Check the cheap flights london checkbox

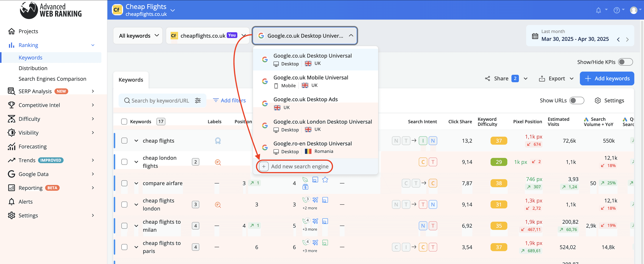pyautogui.click(x=124, y=205)
